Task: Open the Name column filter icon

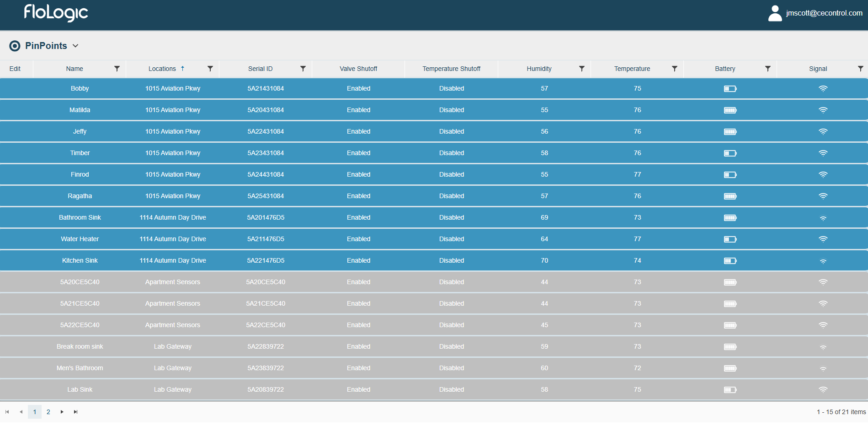Action: tap(117, 69)
